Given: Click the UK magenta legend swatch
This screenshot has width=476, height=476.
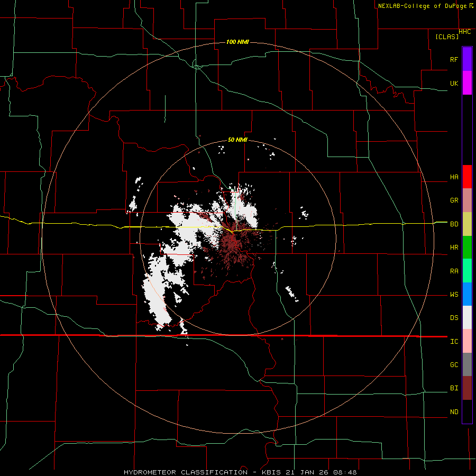Looking at the screenshot, I should pyautogui.click(x=467, y=83).
